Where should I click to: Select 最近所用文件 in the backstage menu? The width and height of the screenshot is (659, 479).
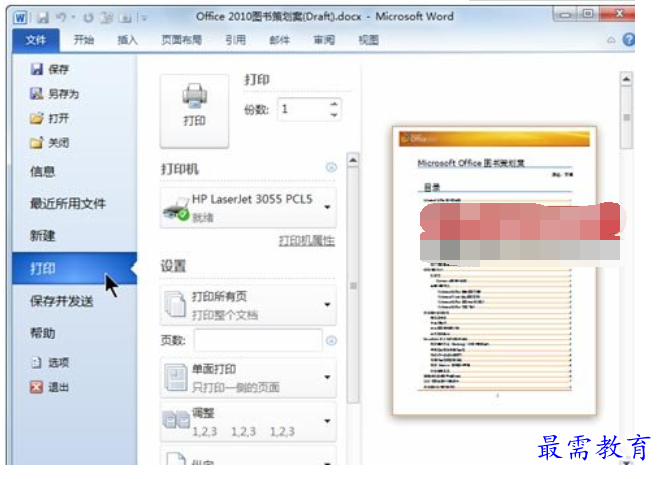(x=68, y=204)
